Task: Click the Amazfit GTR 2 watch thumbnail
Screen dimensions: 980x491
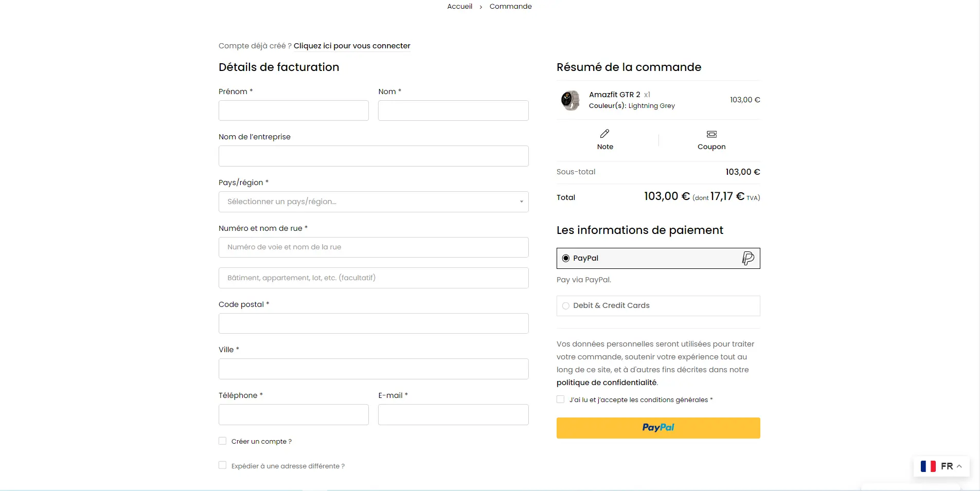Action: click(x=570, y=100)
